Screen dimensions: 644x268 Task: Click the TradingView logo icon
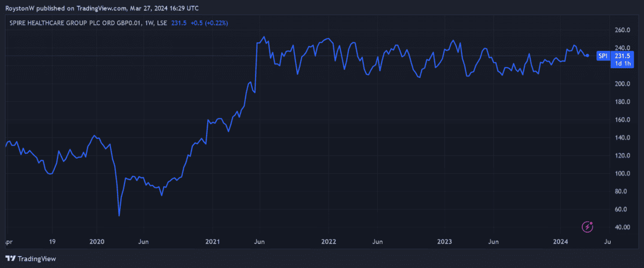pyautogui.click(x=11, y=259)
